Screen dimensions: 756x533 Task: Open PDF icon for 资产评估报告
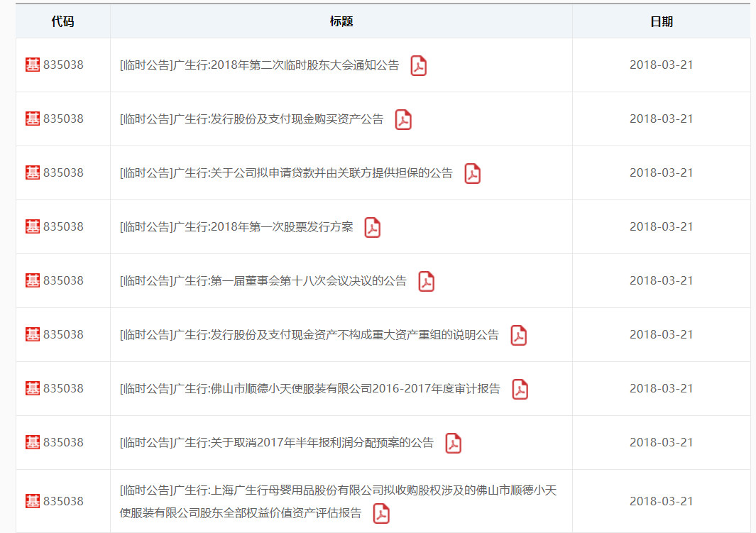(381, 514)
